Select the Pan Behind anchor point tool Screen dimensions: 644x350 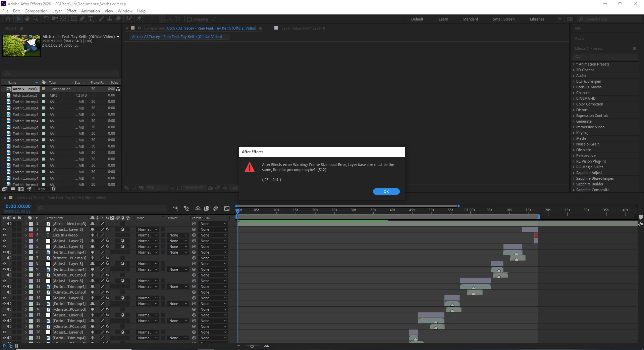(63, 19)
